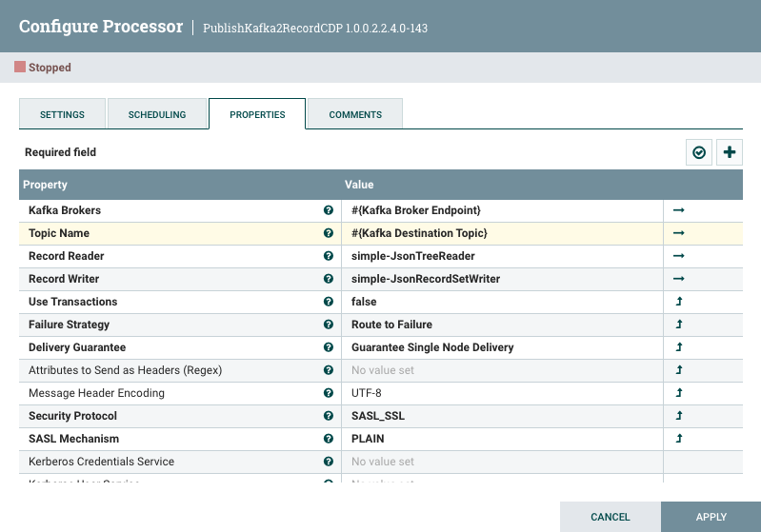Add a new property with plus icon
The height and width of the screenshot is (532, 761).
[730, 152]
